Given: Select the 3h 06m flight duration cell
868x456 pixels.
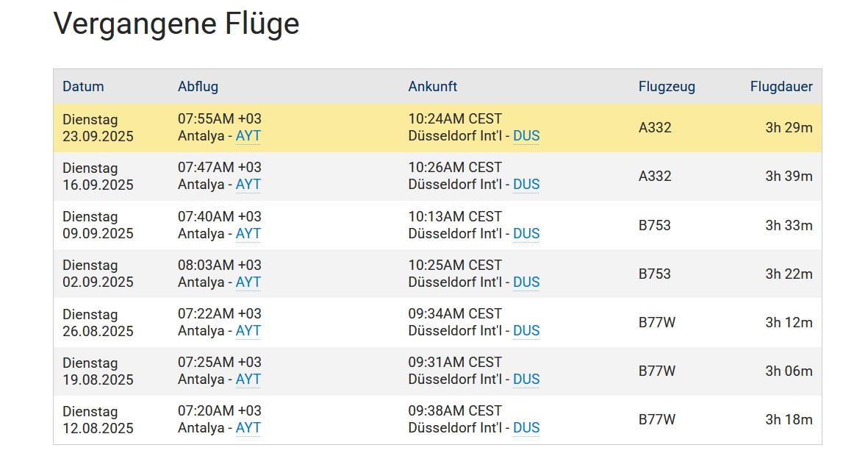Looking at the screenshot, I should (789, 371).
